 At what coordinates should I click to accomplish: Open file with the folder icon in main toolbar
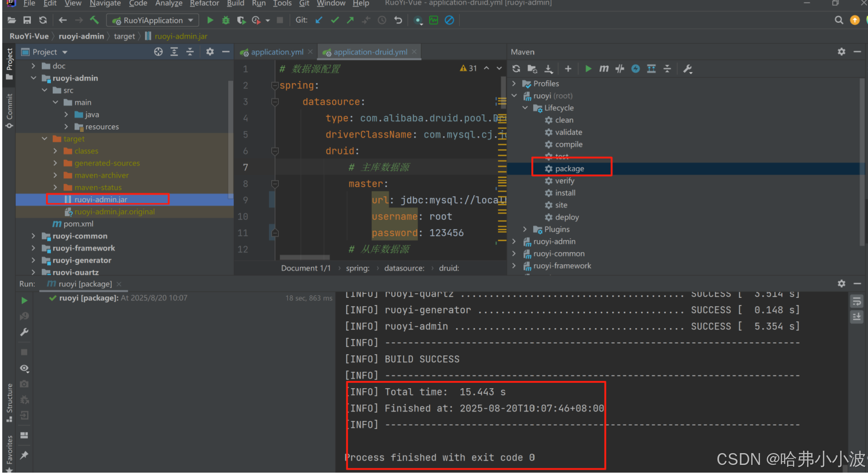coord(12,20)
